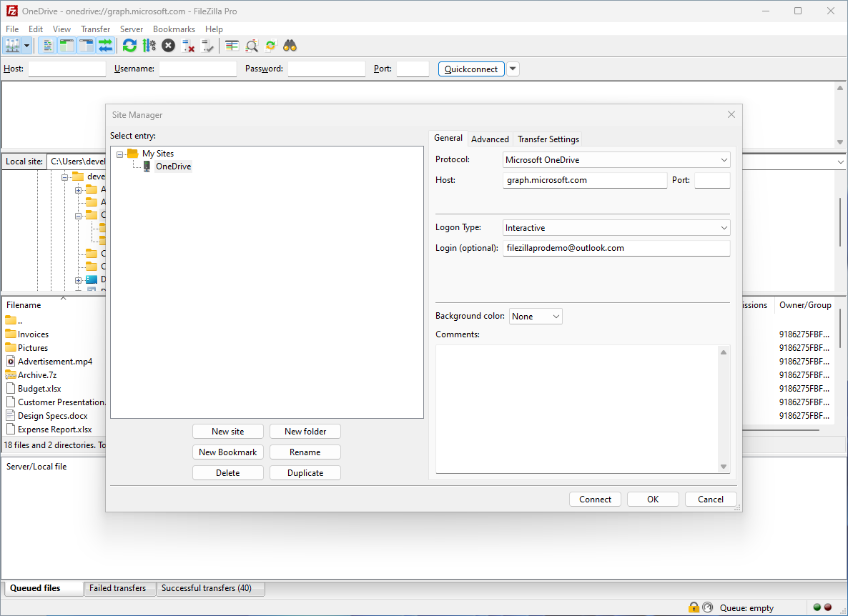Collapse the My Sites folder
This screenshot has width=848, height=616.
pyautogui.click(x=120, y=153)
